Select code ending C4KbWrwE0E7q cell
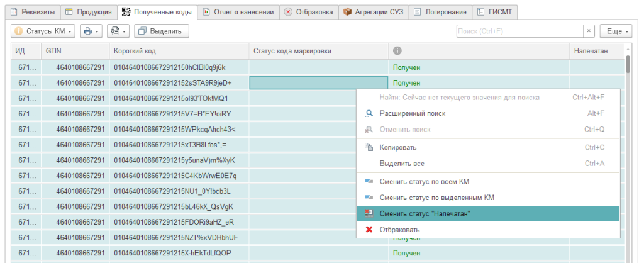The image size is (644, 263). pos(179,176)
